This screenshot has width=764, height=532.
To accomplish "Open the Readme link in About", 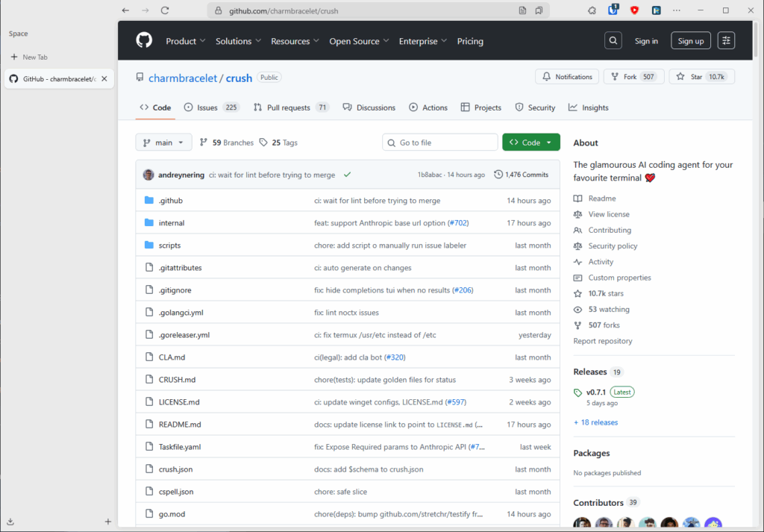I will point(602,198).
